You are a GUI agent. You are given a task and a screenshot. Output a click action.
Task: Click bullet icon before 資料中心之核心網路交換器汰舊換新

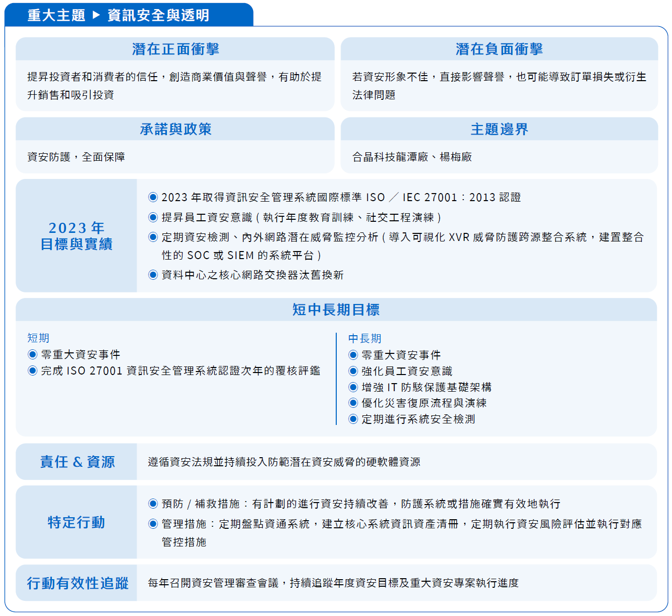153,275
